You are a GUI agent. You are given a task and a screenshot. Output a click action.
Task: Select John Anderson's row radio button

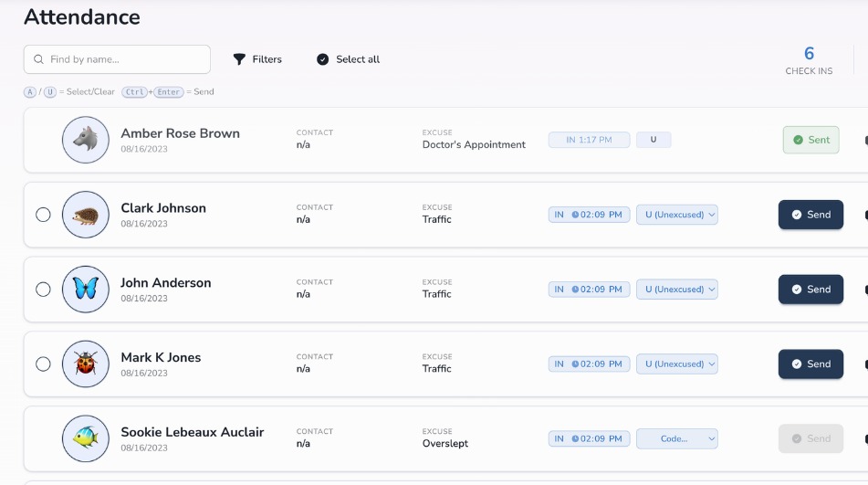click(x=43, y=289)
